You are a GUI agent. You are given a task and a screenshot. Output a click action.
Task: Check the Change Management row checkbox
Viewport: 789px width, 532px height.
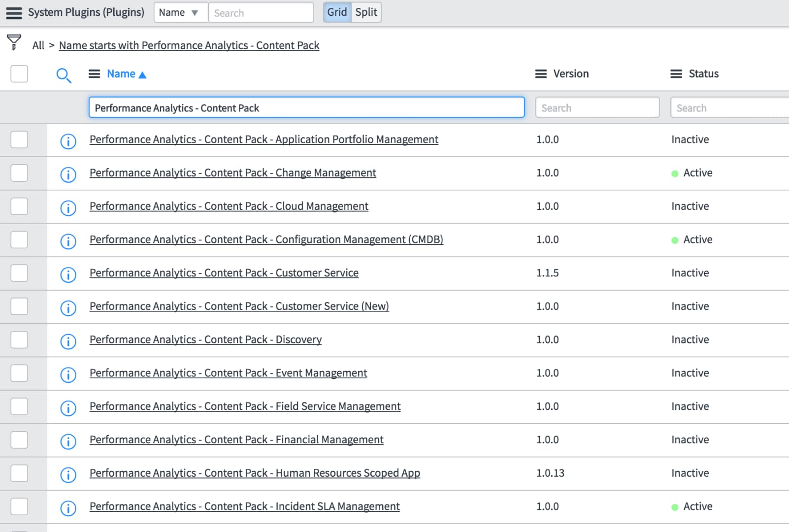click(x=19, y=173)
